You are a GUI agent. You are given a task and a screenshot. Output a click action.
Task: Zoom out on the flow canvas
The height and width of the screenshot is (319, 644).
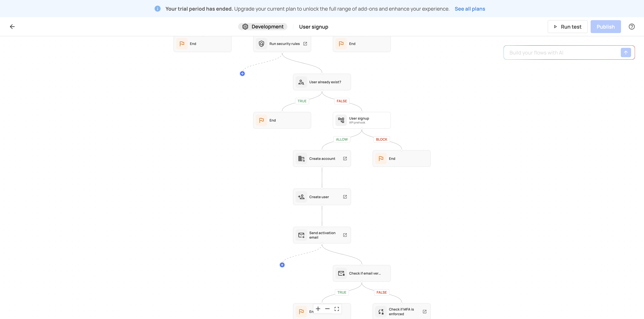pos(327,309)
